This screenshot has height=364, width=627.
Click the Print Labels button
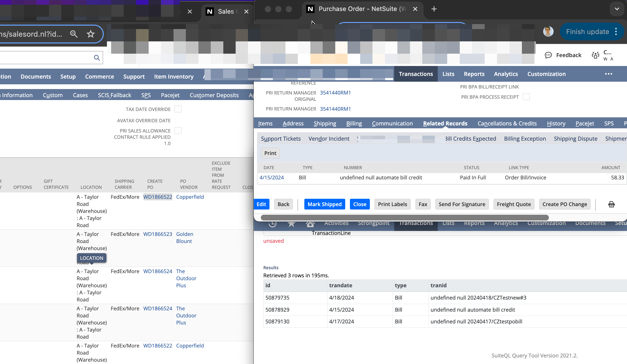coord(393,204)
